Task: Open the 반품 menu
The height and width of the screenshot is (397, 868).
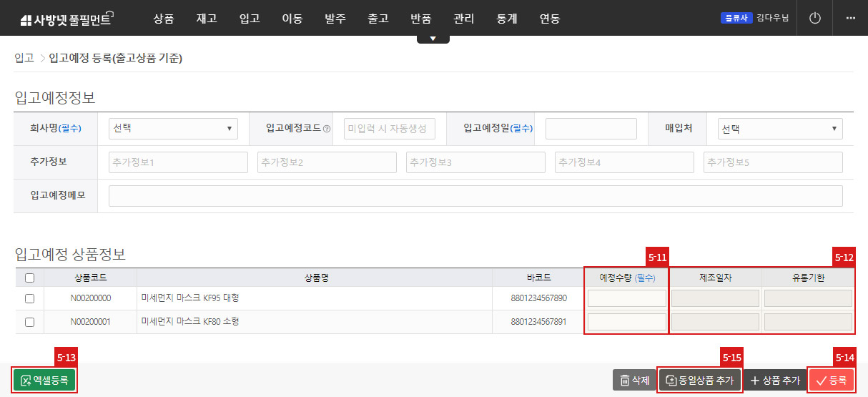Action: coord(420,19)
